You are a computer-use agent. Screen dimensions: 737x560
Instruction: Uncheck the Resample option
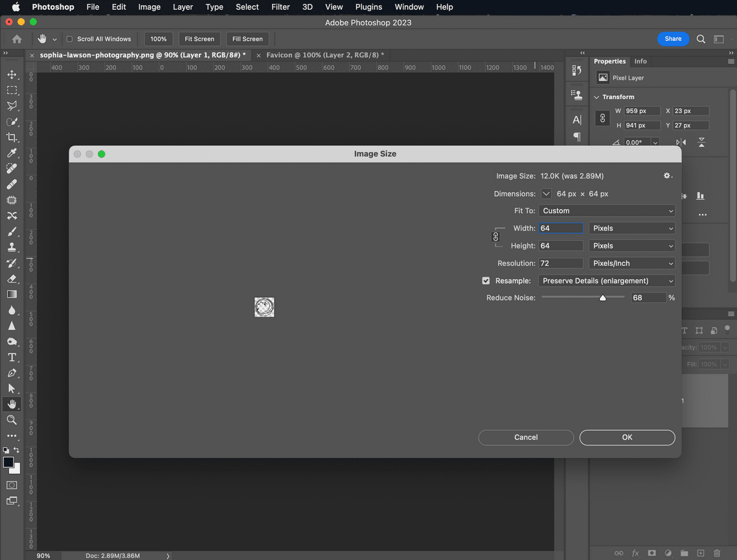(486, 280)
